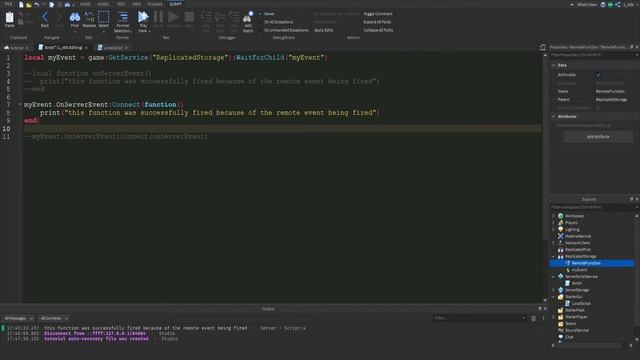Toggle the Archivable checkbox in Properties
The image size is (640, 360).
click(x=598, y=75)
